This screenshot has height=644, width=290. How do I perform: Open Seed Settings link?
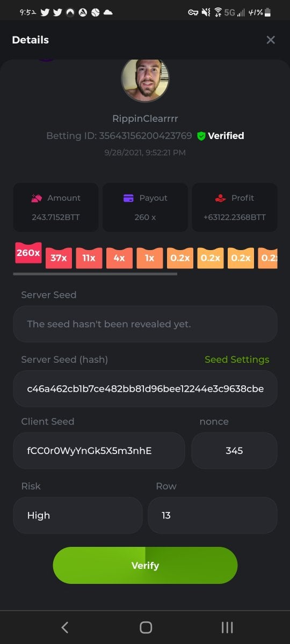tap(237, 360)
